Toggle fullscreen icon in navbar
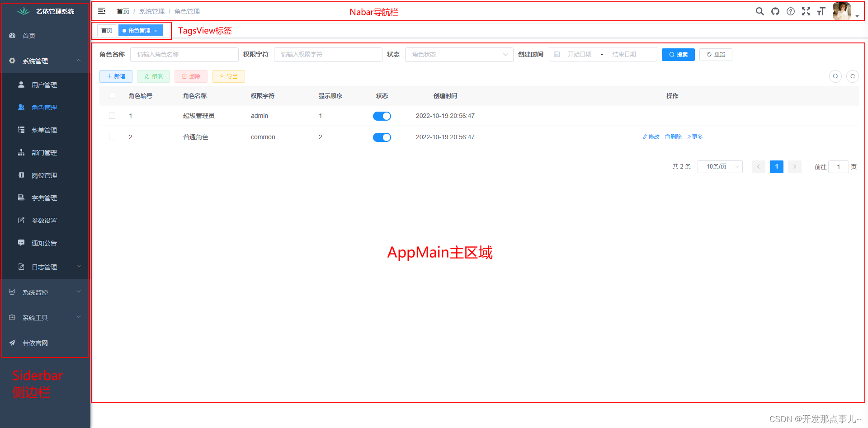The width and height of the screenshot is (868, 428). click(x=806, y=11)
